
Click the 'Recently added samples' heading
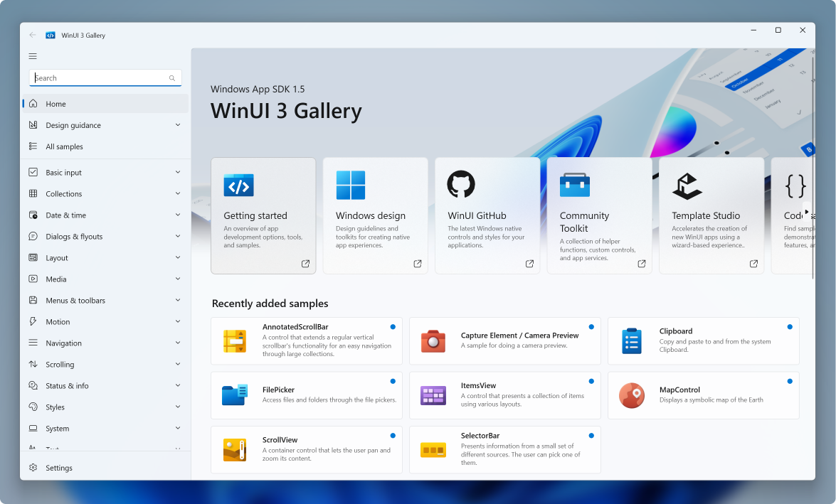[x=270, y=303]
